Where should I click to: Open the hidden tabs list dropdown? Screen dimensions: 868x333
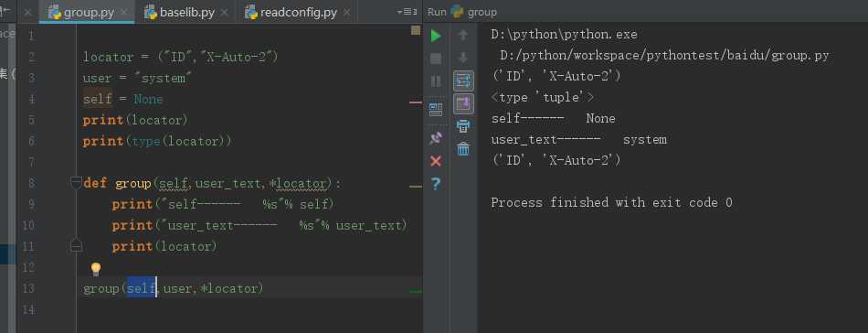(407, 12)
